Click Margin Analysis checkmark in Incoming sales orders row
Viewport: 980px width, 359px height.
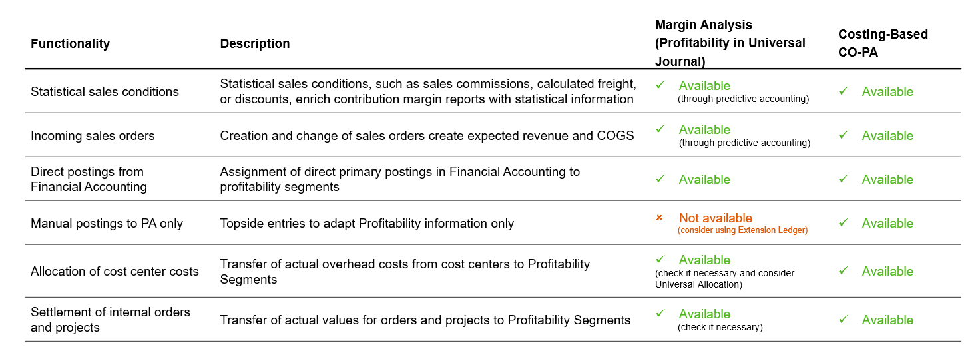(660, 129)
